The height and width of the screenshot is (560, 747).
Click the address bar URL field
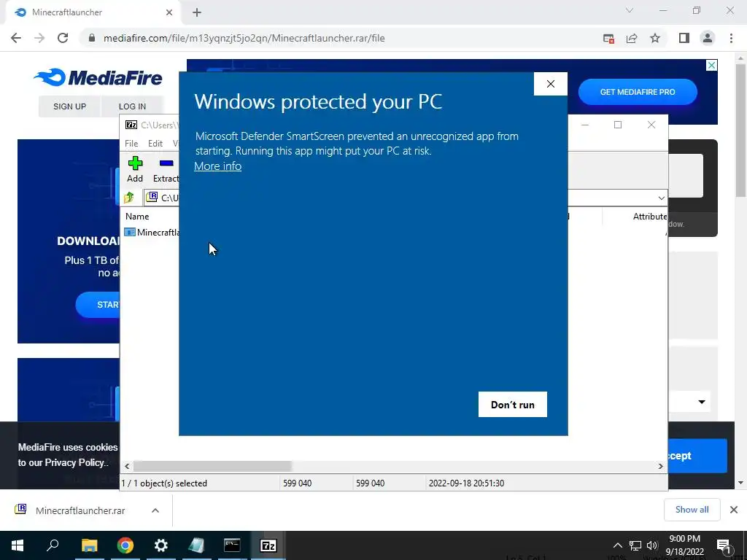coord(244,38)
